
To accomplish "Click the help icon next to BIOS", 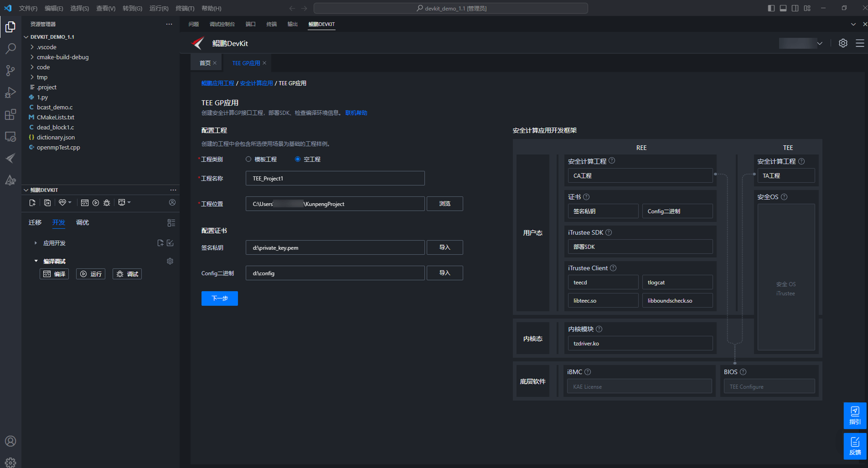I will coord(743,372).
